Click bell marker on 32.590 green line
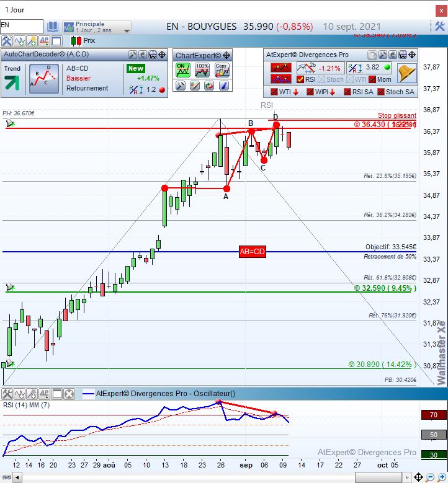Image resolution: width=448 pixels, height=483 pixels. click(x=10, y=286)
